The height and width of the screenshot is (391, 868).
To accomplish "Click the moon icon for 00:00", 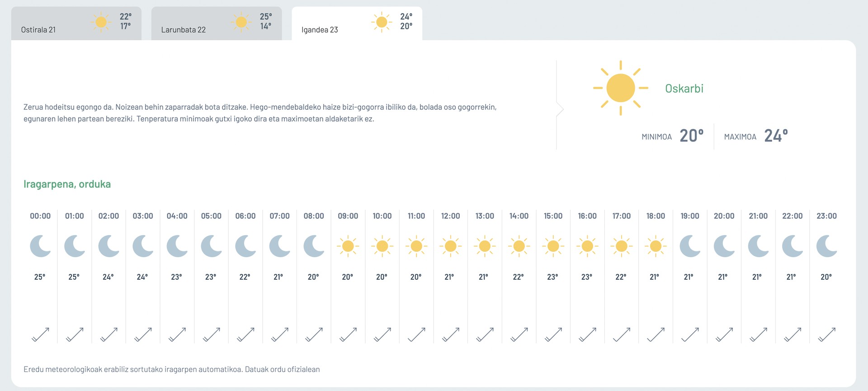I will (x=40, y=246).
